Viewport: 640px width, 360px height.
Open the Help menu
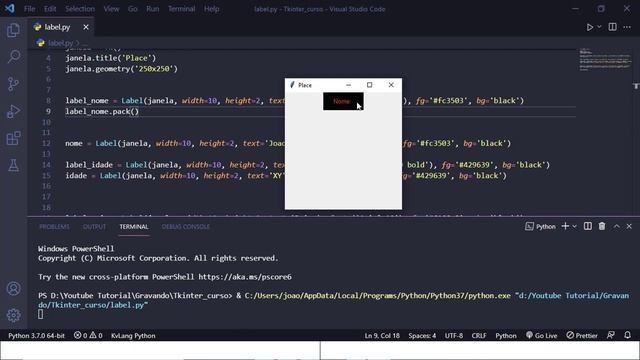pyautogui.click(x=211, y=9)
